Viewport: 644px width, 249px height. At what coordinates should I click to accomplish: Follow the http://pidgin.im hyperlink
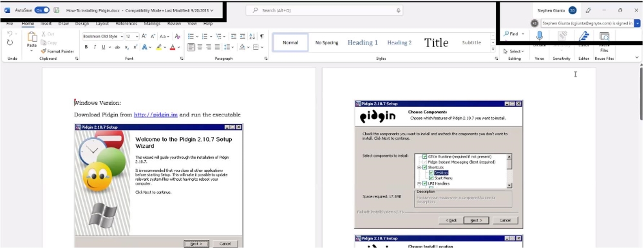156,115
